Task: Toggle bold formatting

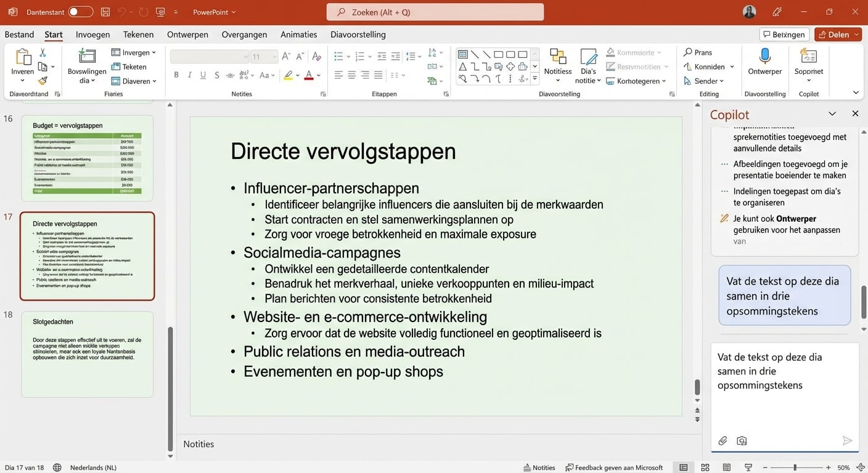Action: (x=176, y=75)
